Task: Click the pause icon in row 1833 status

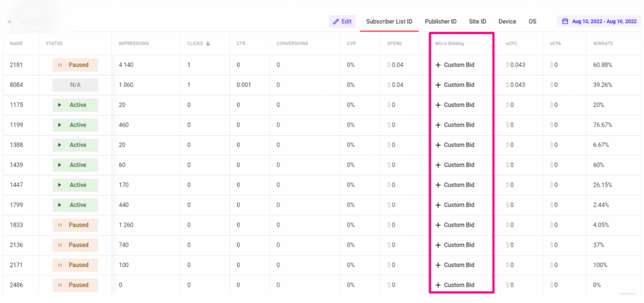Action: (60, 225)
